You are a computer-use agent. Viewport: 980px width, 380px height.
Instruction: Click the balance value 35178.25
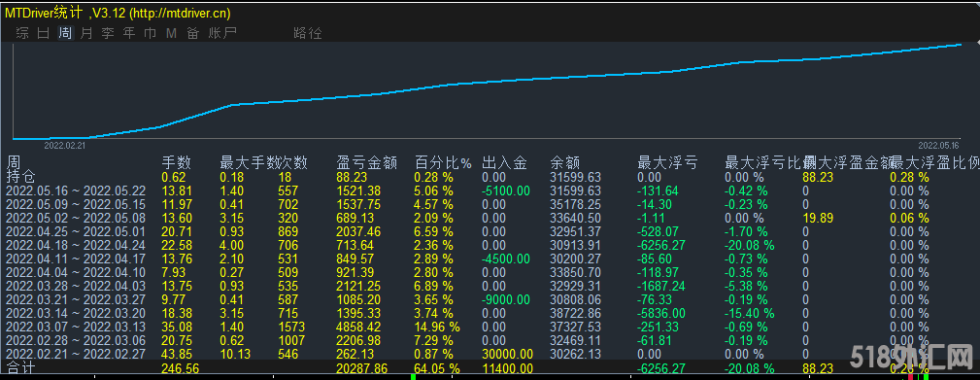tap(576, 204)
